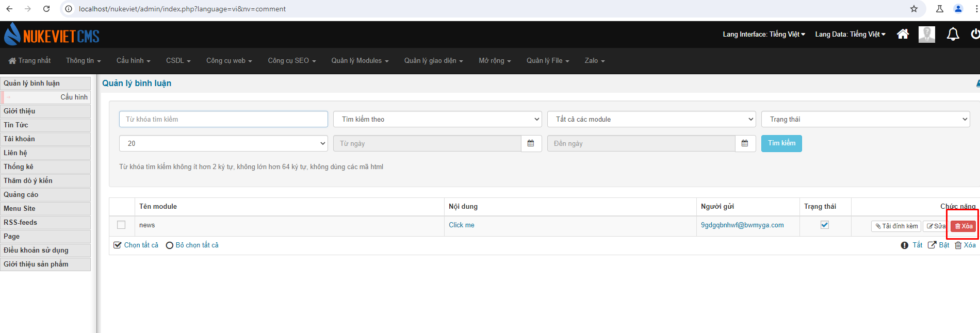The width and height of the screenshot is (980, 333).
Task: Delete the comment with the red Xóa button
Action: point(963,226)
